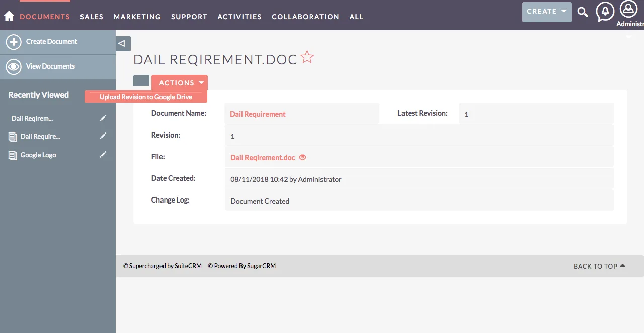Viewport: 644px width, 333px height.
Task: Click the Document Created change log text
Action: click(260, 201)
